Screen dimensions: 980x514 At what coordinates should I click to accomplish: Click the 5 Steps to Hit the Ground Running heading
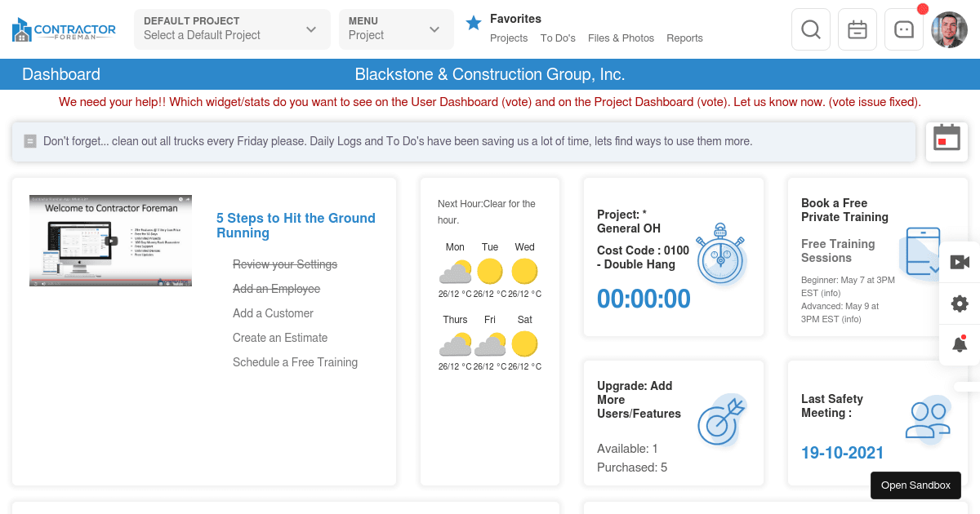[x=296, y=225]
